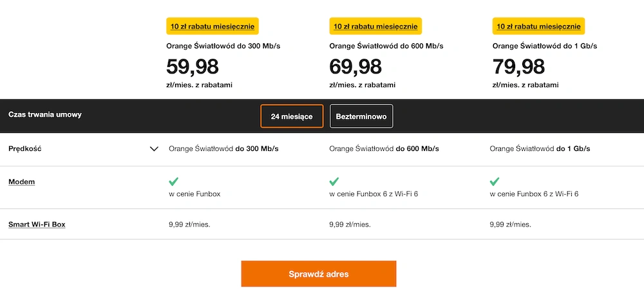The width and height of the screenshot is (644, 298).
Task: Open 10 zł rabatu badge for 600 Mb/s plan
Action: [x=375, y=26]
